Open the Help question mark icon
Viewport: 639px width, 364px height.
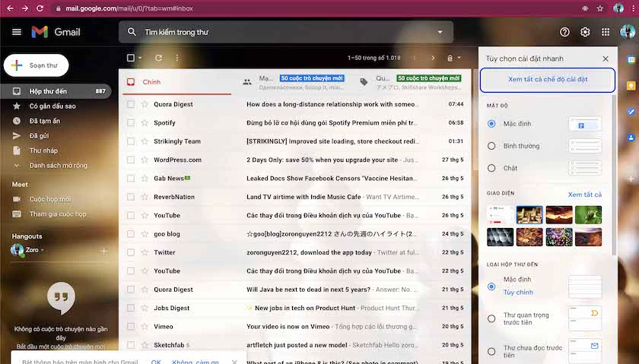pyautogui.click(x=564, y=32)
